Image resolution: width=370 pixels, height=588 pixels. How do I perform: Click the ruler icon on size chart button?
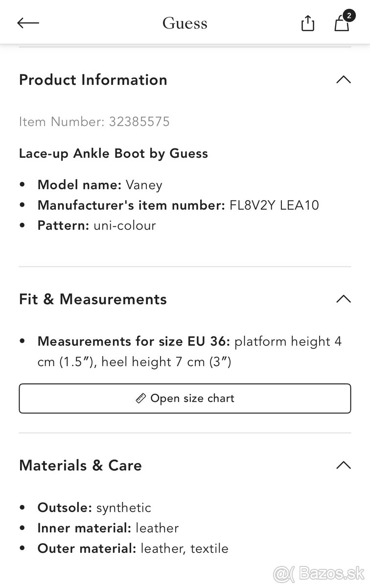point(141,398)
